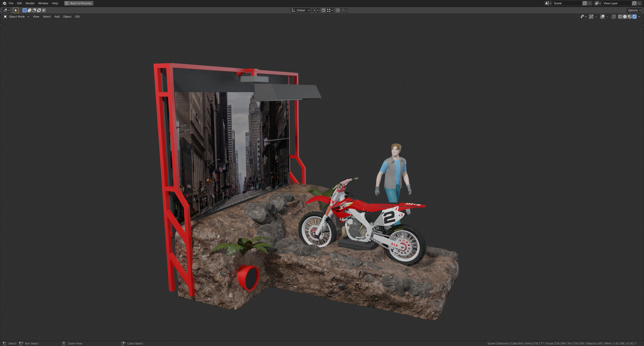
Task: Toggle snapping with the magnet icon
Action: coord(323,10)
